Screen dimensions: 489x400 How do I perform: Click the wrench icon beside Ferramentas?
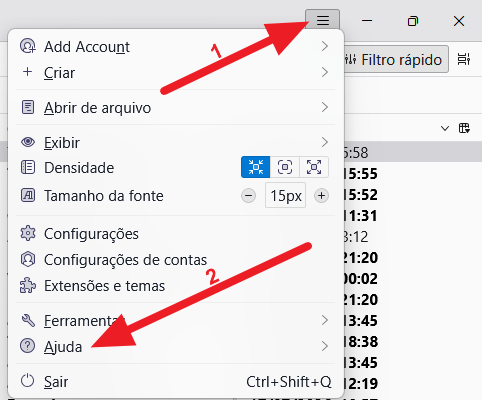point(28,320)
